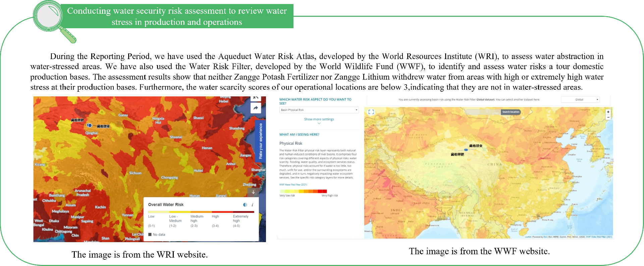
Task: Click the Hubei label on WRI map
Action: pyautogui.click(x=198, y=171)
